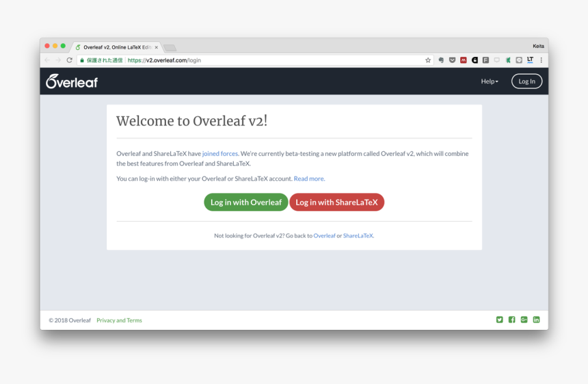Screen dimensions: 588x384
Task: Reload the page with the refresh icon
Action: pos(69,60)
